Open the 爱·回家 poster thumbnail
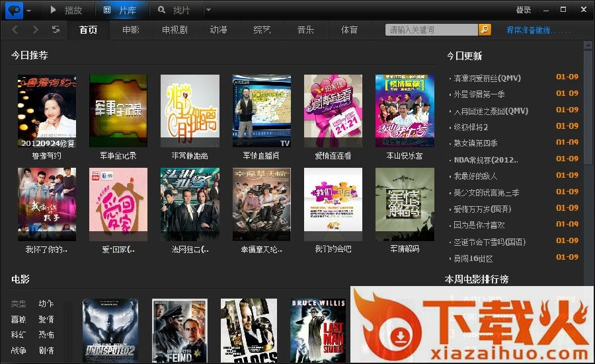 [118, 204]
